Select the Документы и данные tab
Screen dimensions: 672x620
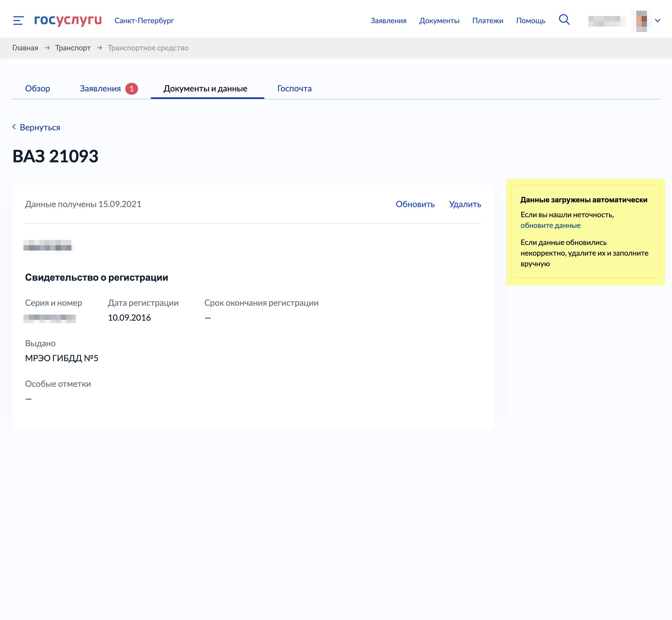[205, 88]
